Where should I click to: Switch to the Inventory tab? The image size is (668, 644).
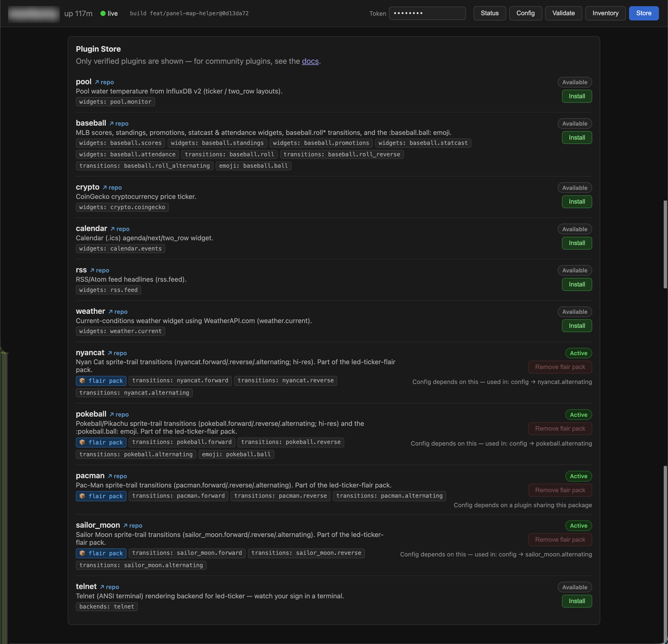click(605, 13)
